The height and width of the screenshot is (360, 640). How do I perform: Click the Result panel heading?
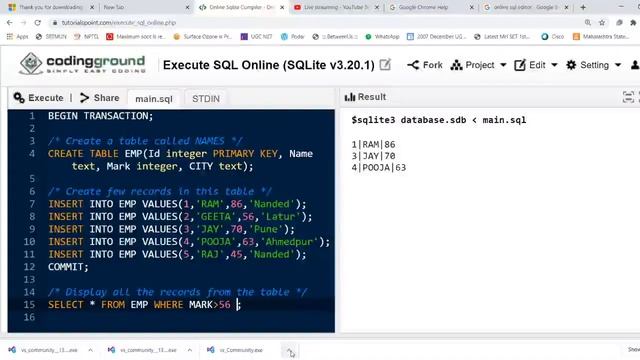[365, 97]
